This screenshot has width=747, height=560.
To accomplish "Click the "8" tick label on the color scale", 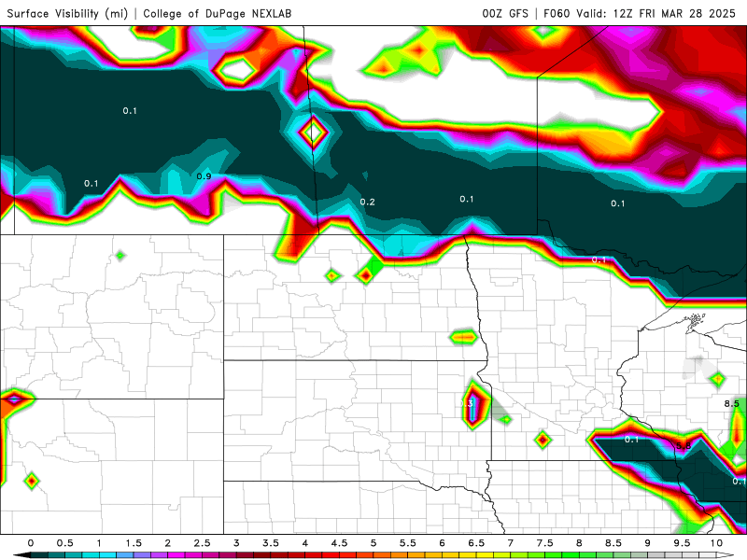I will coord(579,543).
